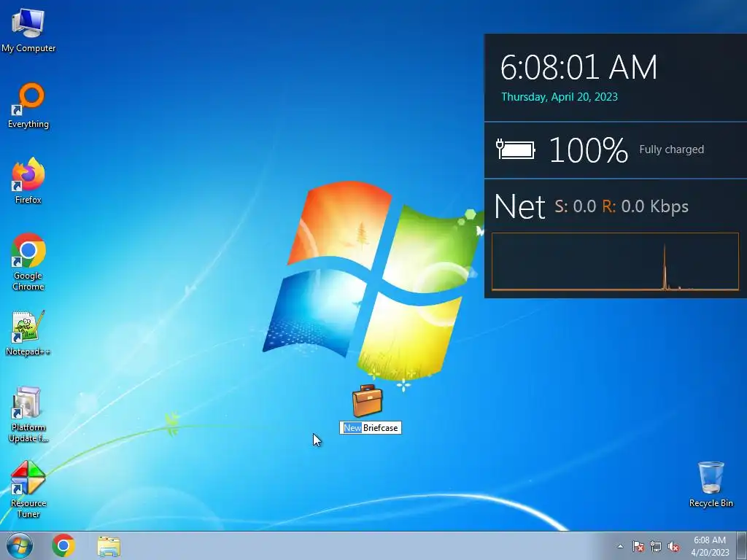Open the Action Center flag icon
The image size is (747, 560).
638,546
